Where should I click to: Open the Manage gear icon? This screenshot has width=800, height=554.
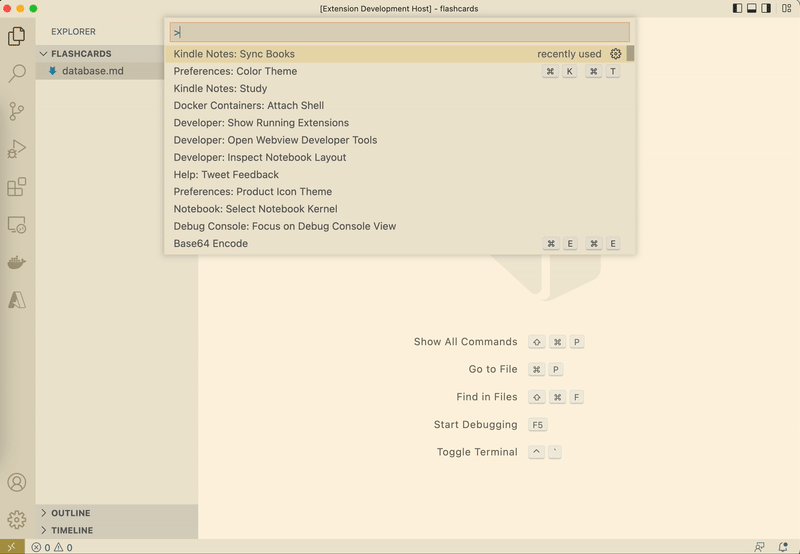coord(17,520)
